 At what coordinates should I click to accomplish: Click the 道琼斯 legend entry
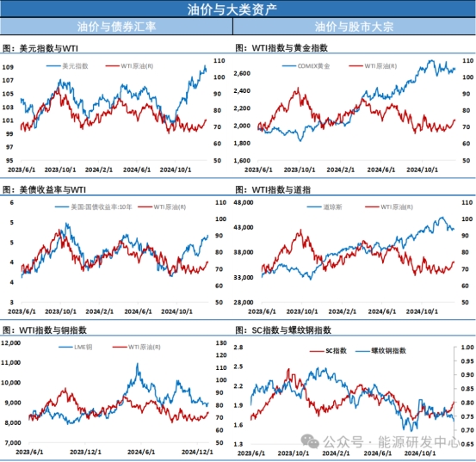[325, 206]
